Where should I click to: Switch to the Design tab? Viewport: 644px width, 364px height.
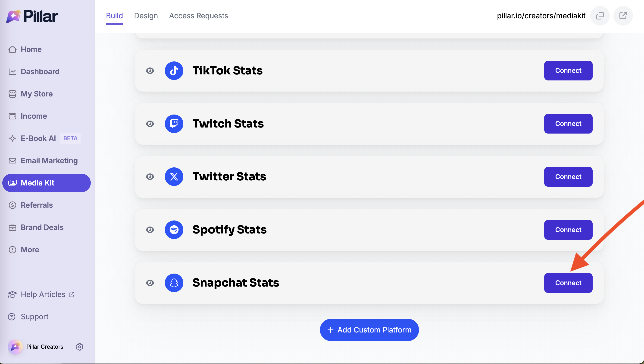(x=146, y=16)
